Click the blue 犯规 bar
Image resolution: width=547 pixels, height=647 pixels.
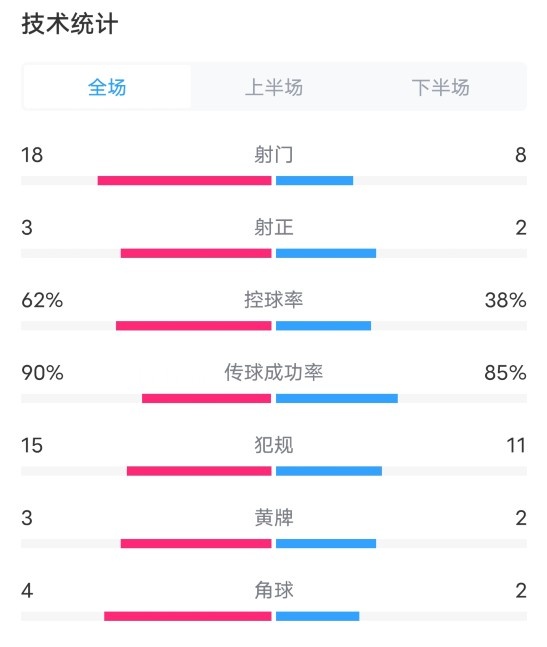329,471
